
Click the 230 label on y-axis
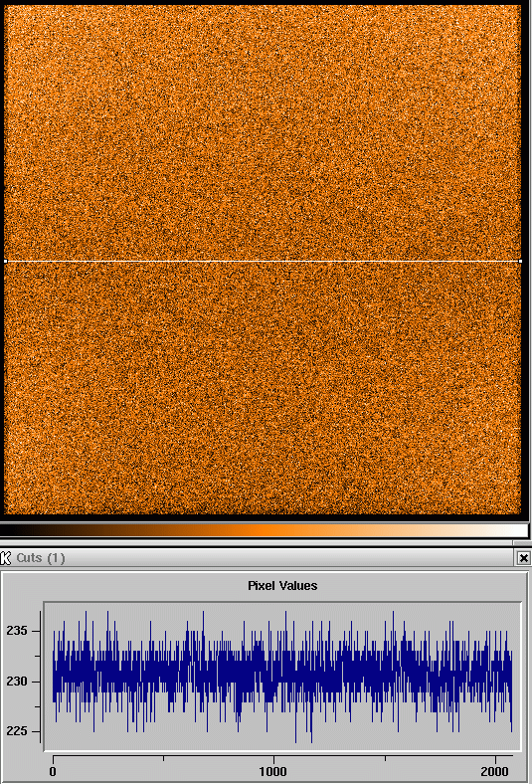[17, 681]
